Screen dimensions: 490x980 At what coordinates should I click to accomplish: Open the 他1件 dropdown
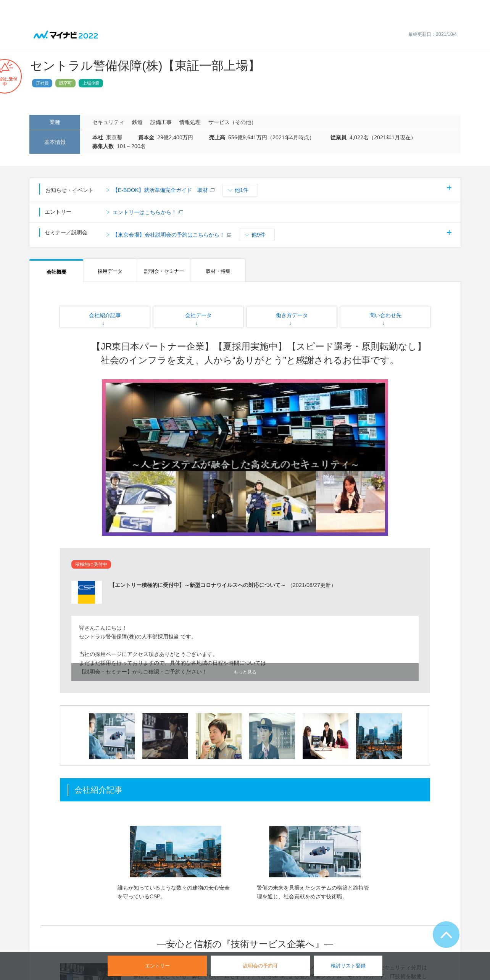(240, 190)
